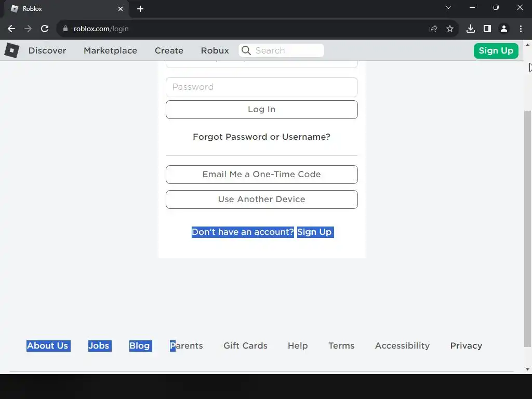The image size is (532, 399).
Task: Open the downloads icon in the toolbar
Action: 471,29
